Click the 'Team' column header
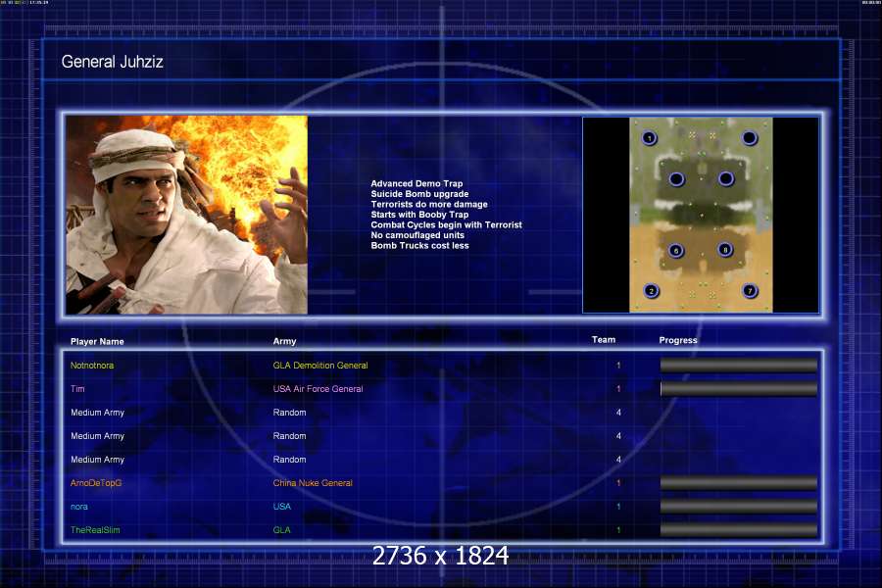Screen dimensions: 882x588 point(604,339)
